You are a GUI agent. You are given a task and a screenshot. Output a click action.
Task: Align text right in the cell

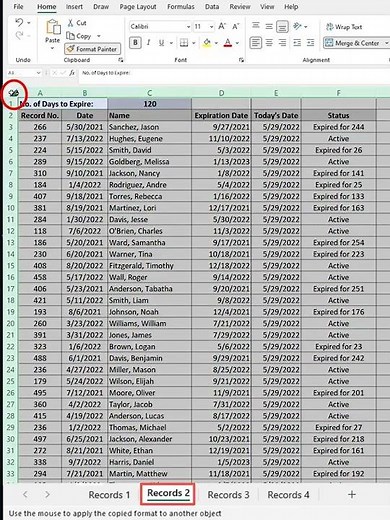282,43
